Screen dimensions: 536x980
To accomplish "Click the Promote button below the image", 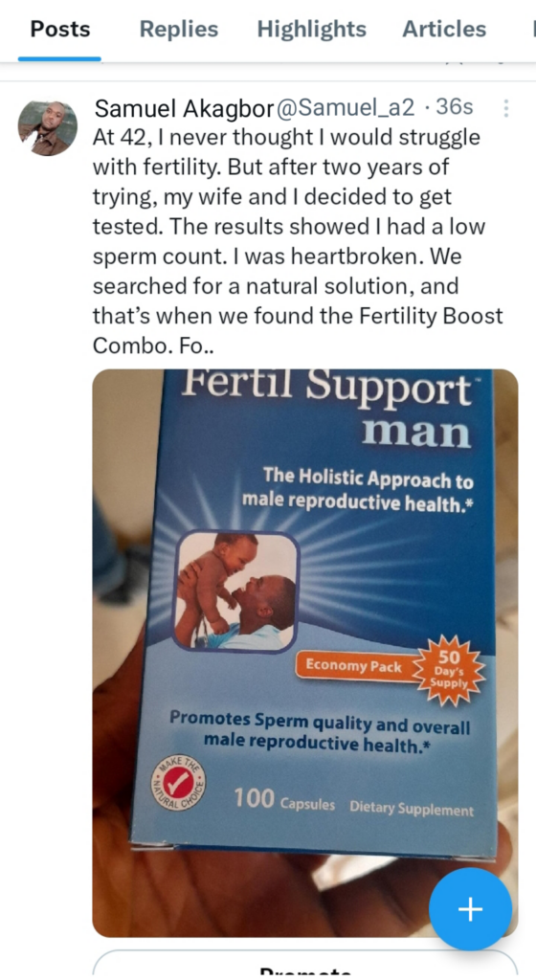I will [x=305, y=968].
